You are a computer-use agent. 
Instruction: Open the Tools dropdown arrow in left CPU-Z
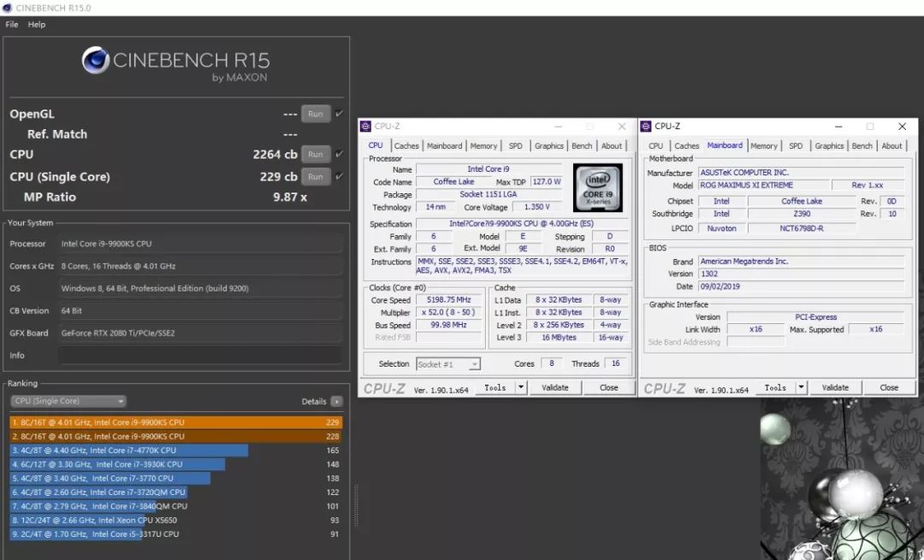520,387
